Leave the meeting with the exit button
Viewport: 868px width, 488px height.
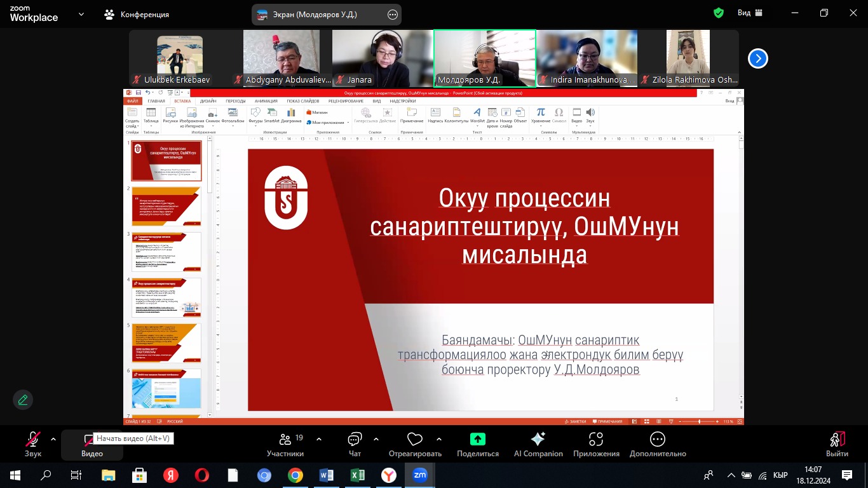837,440
